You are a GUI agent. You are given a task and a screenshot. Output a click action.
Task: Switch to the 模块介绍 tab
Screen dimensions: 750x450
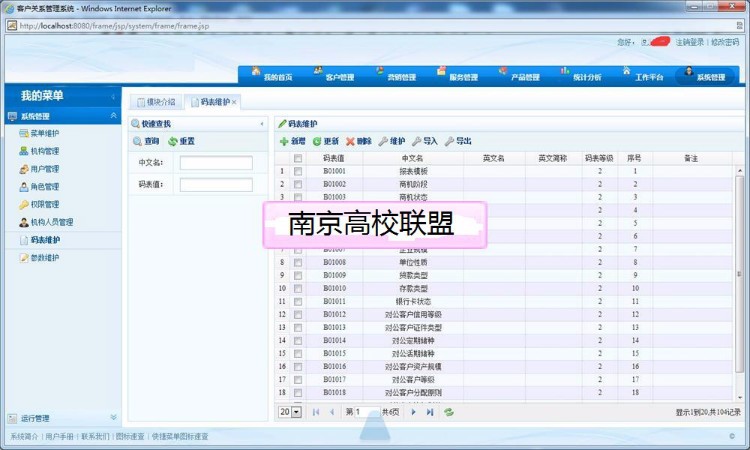[156, 102]
